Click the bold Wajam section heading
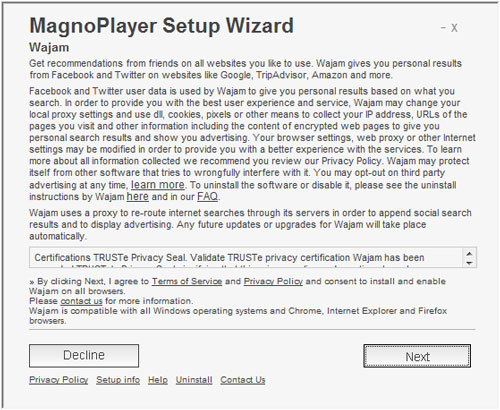The width and height of the screenshot is (500, 410). [x=49, y=47]
